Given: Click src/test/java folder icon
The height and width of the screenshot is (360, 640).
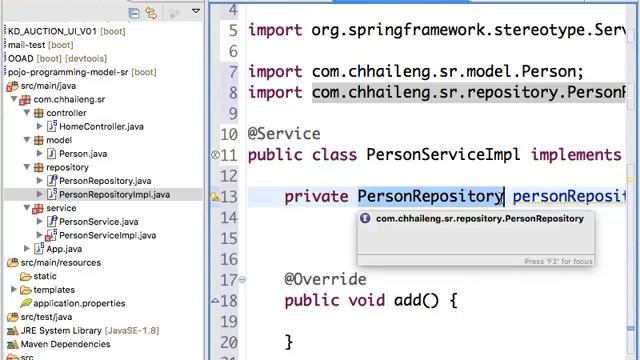Looking at the screenshot, I should 13,317.
